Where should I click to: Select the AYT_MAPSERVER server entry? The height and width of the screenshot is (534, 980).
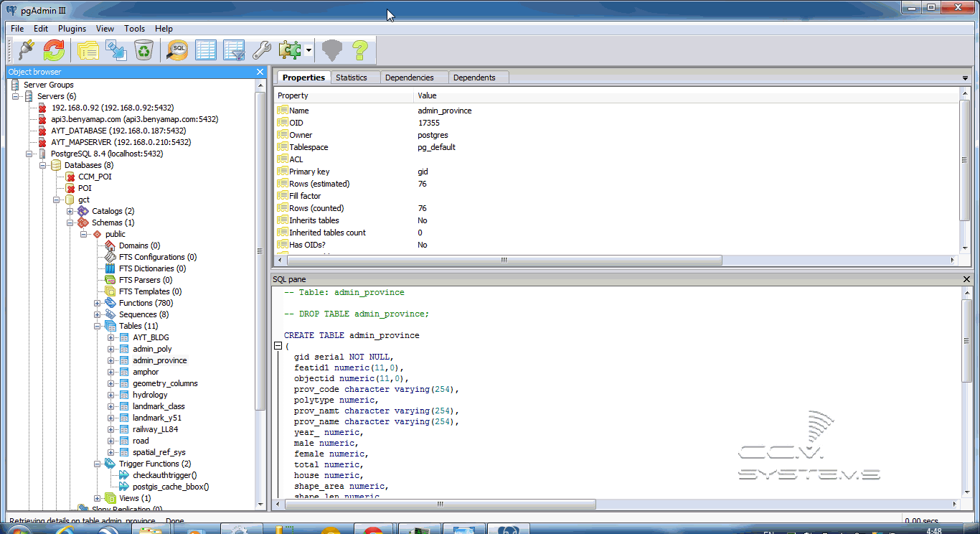click(121, 142)
